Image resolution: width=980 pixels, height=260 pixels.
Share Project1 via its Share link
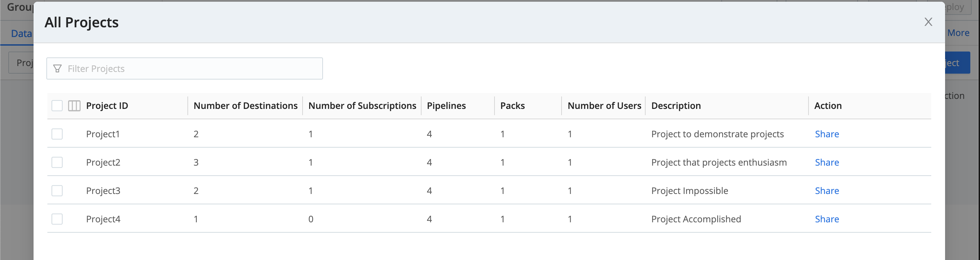pos(827,134)
